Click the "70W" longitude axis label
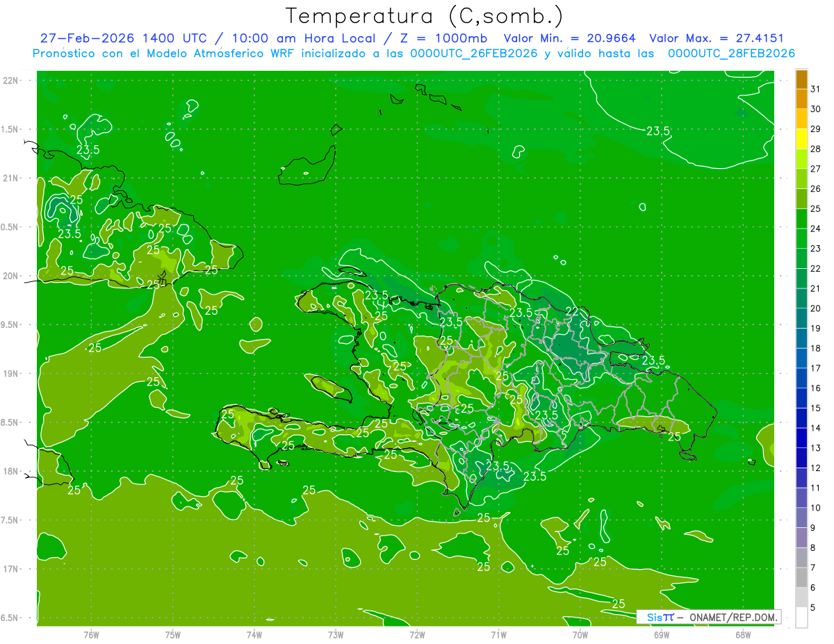834x644 pixels. click(580, 635)
